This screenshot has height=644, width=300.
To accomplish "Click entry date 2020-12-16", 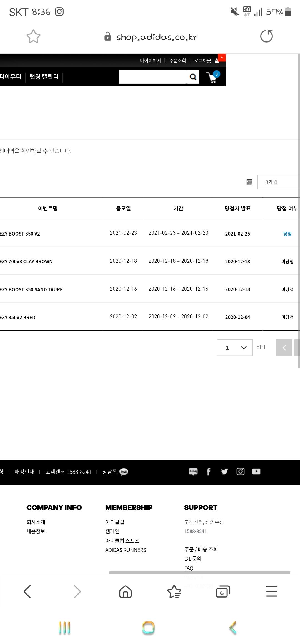I will 123,289.
